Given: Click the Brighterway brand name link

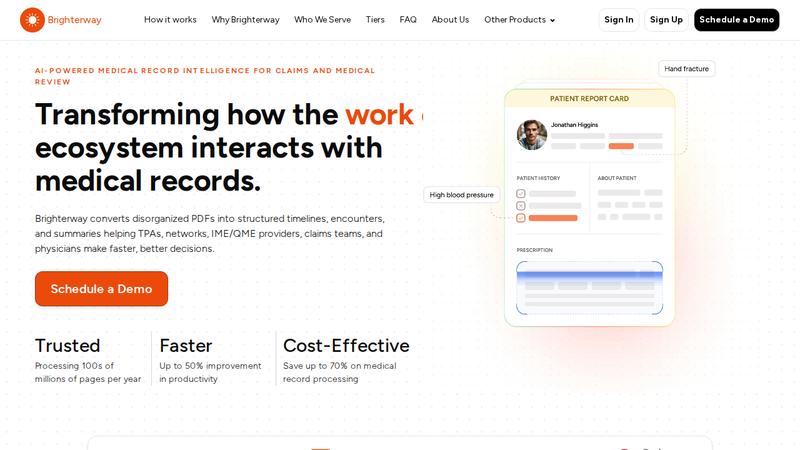Looking at the screenshot, I should 74,20.
